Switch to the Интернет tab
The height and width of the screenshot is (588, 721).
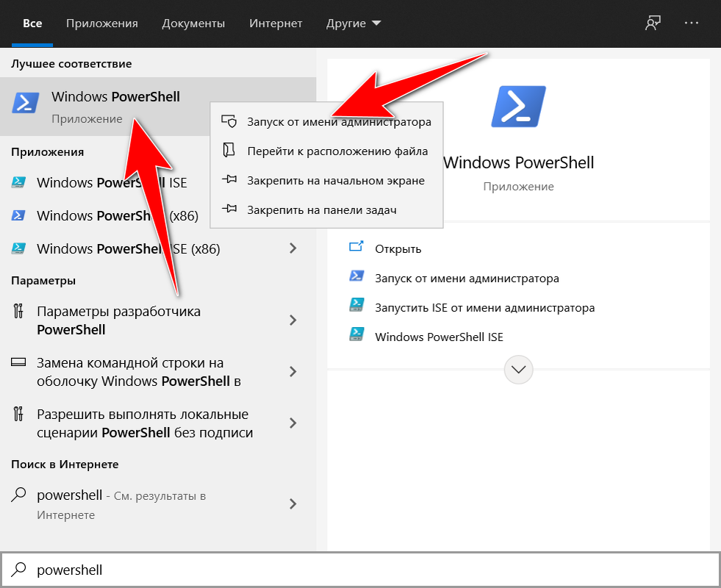click(x=276, y=24)
